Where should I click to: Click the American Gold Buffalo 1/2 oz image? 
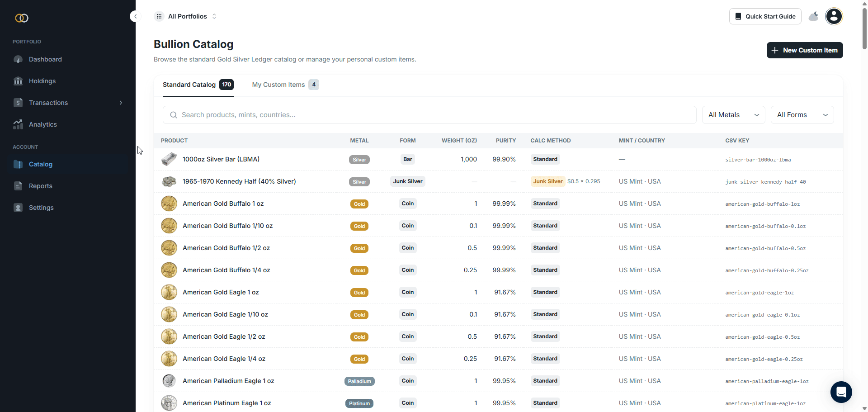coord(169,248)
